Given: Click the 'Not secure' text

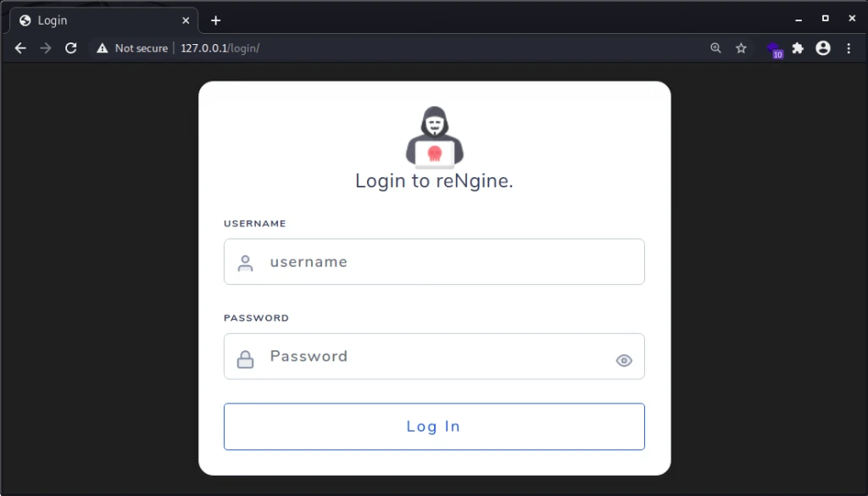Looking at the screenshot, I should [142, 48].
